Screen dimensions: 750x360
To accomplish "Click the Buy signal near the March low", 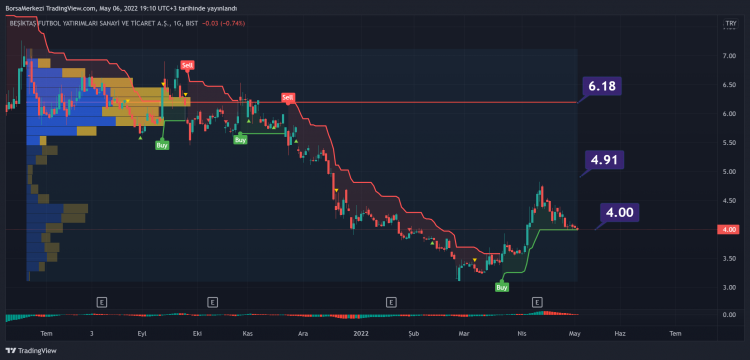I will point(502,287).
